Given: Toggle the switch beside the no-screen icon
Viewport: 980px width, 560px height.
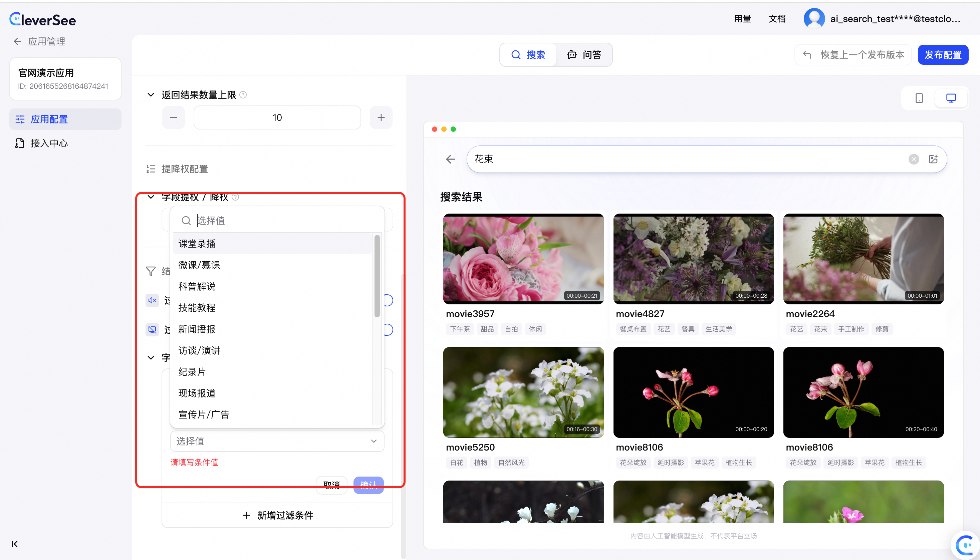Looking at the screenshot, I should coord(389,330).
